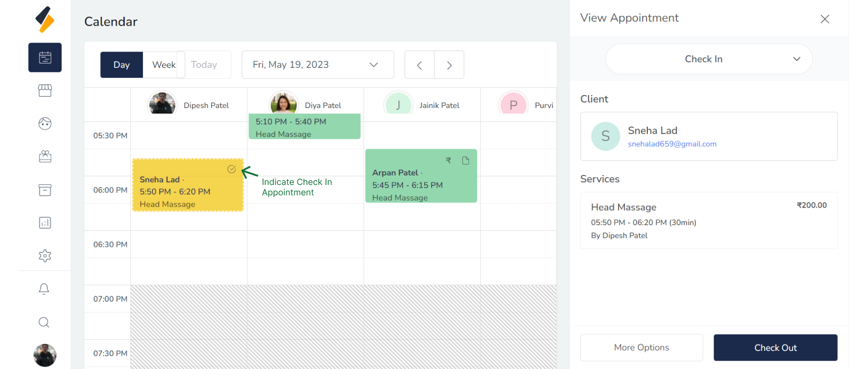Switch to Week view tab
Screen dimensions: 868x369
click(164, 65)
